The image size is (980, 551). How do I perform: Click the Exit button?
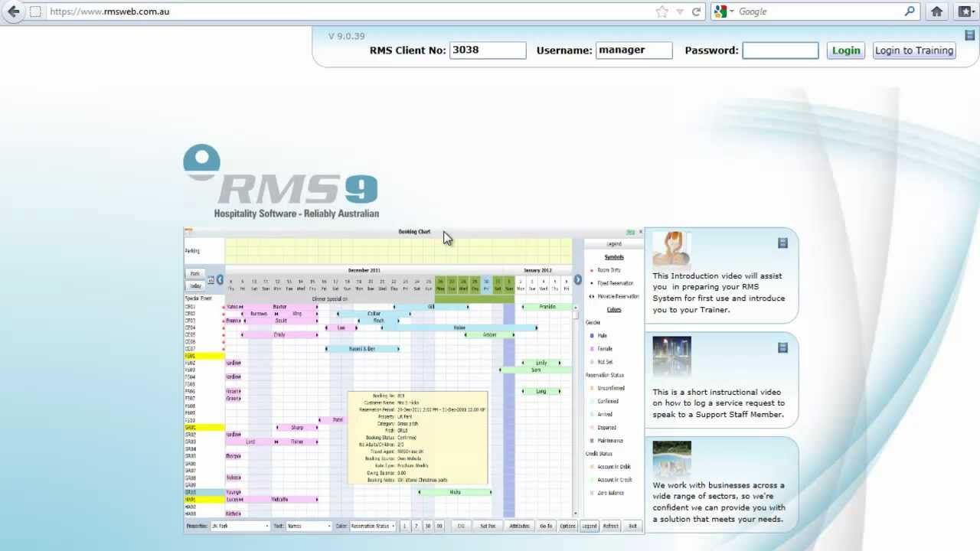(x=632, y=526)
